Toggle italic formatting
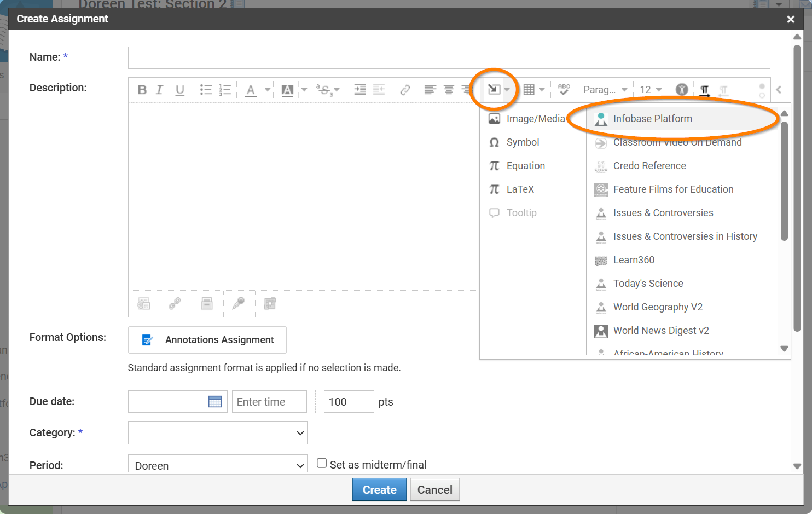The width and height of the screenshot is (812, 514). (159, 90)
